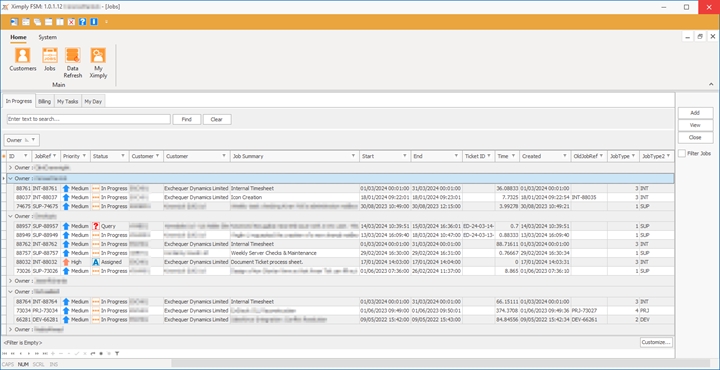Viewport: 720px width, 370px height.
Task: Click the Add job button
Action: [695, 113]
